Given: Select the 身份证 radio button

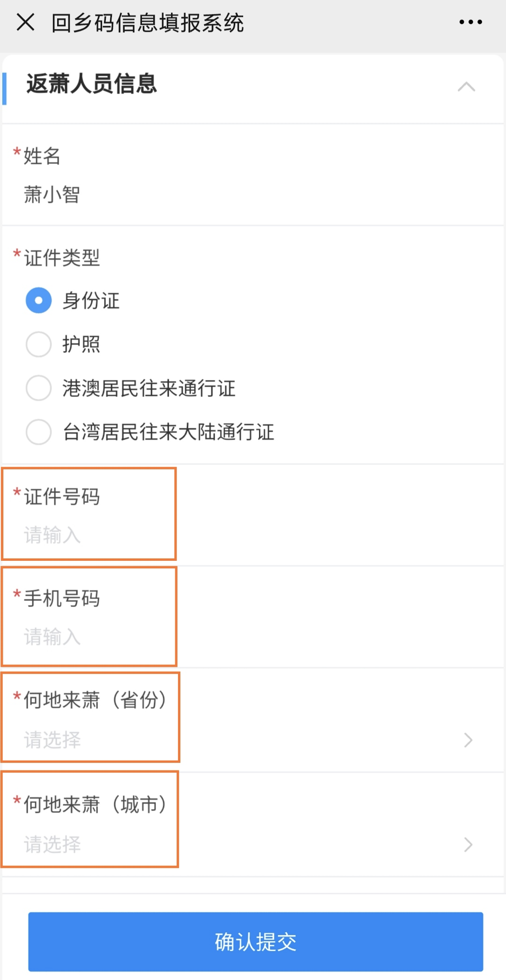Looking at the screenshot, I should (38, 300).
